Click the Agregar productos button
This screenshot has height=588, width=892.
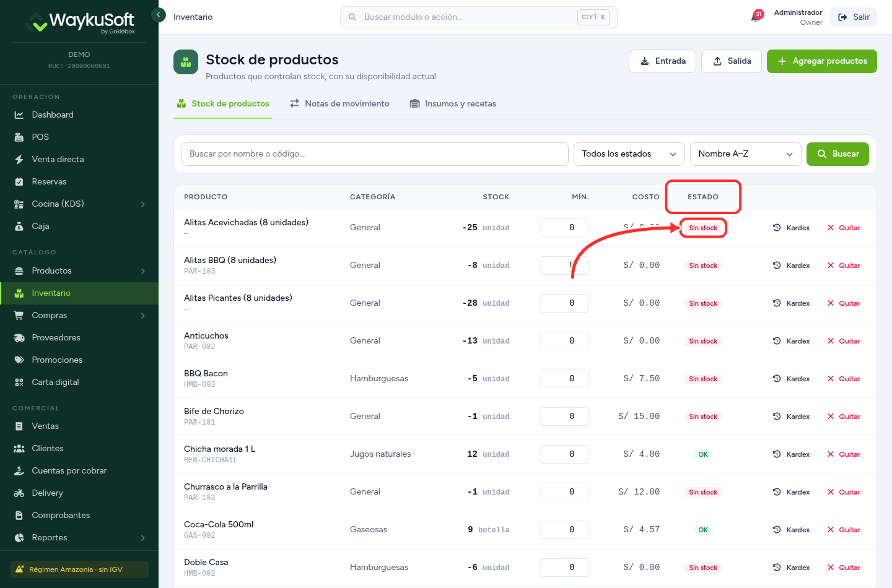[x=822, y=61]
